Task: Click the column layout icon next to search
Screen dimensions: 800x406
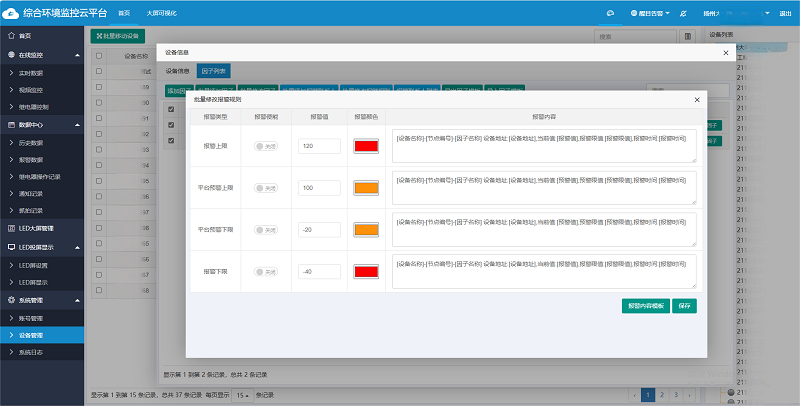Action: (x=688, y=36)
